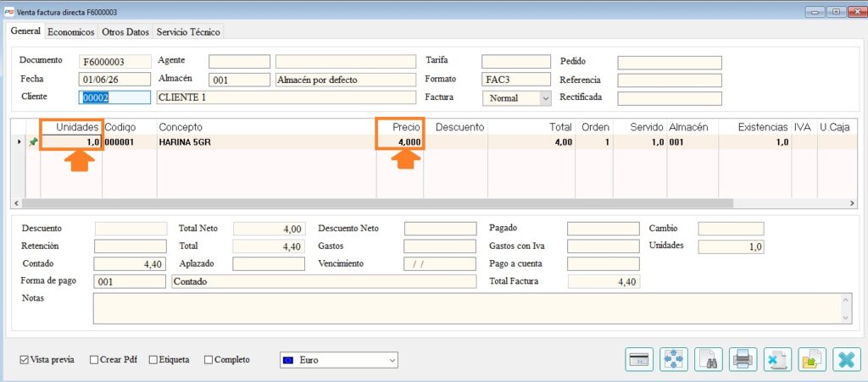Click the Forma de pago code 001

[x=130, y=281]
